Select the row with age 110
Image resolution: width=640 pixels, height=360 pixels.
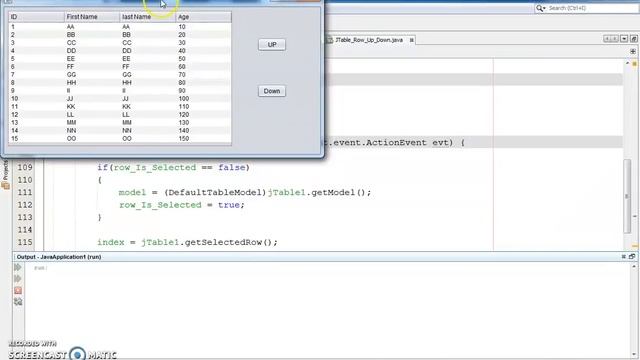coord(120,107)
